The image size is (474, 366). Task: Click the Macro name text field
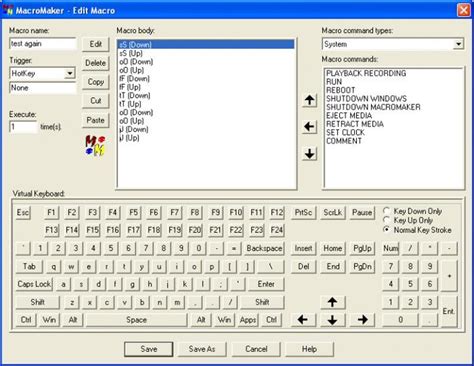pos(43,44)
